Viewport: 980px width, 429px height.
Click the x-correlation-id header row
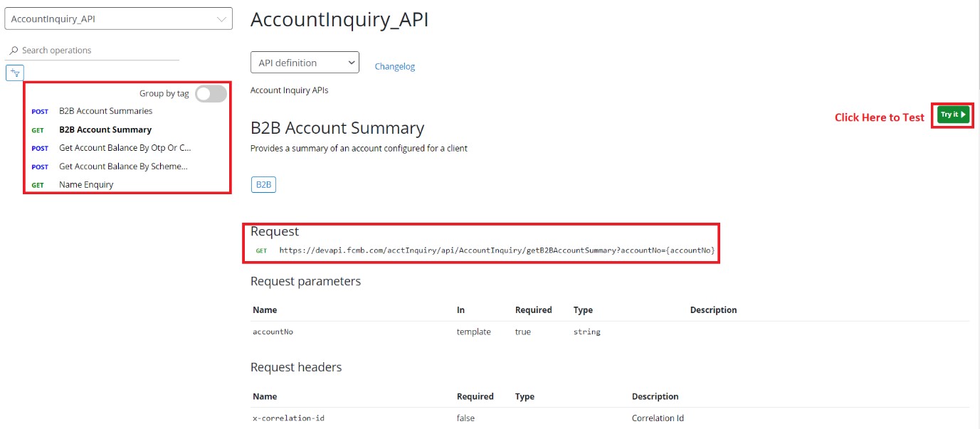click(283, 418)
